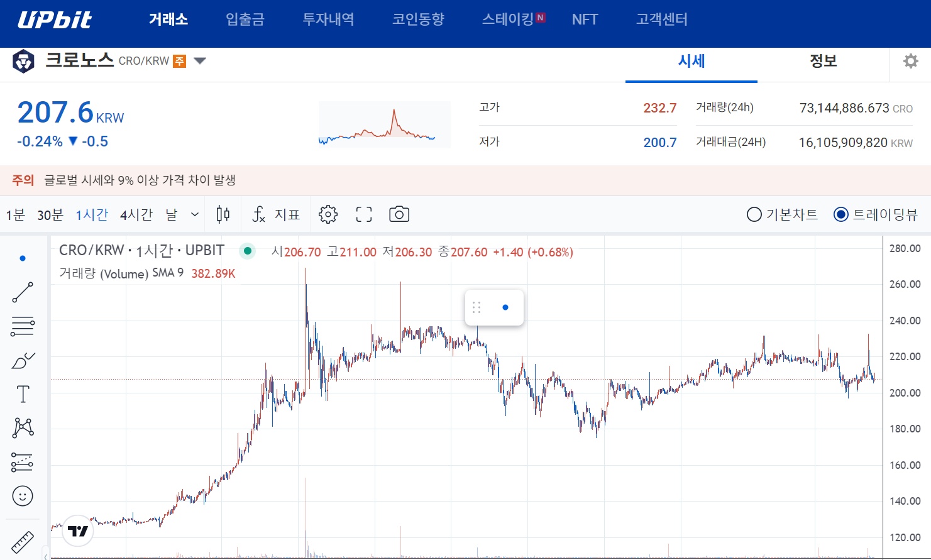The image size is (931, 560).
Task: Click the 232.7 high price value
Action: pyautogui.click(x=660, y=108)
